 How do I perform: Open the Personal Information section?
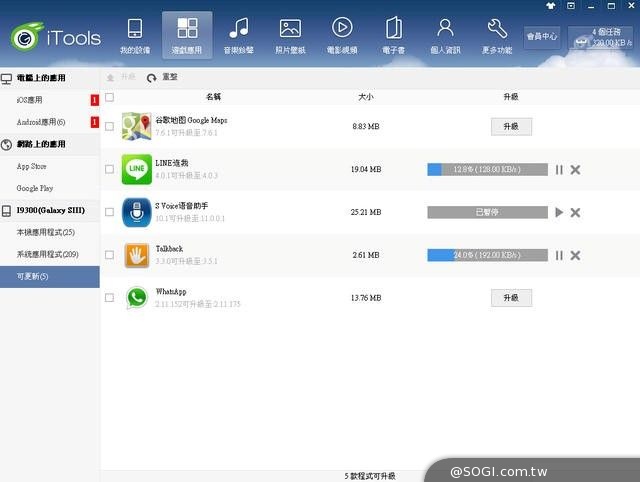point(445,36)
